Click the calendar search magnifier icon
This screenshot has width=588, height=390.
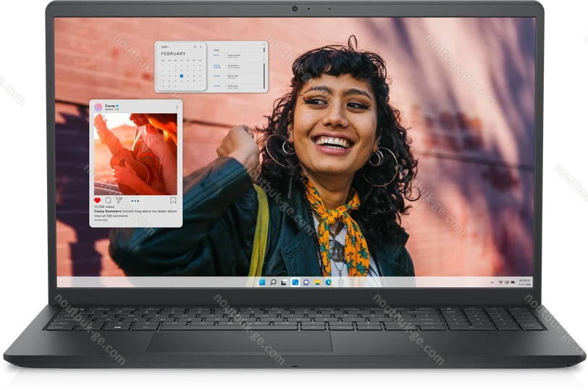(x=194, y=46)
